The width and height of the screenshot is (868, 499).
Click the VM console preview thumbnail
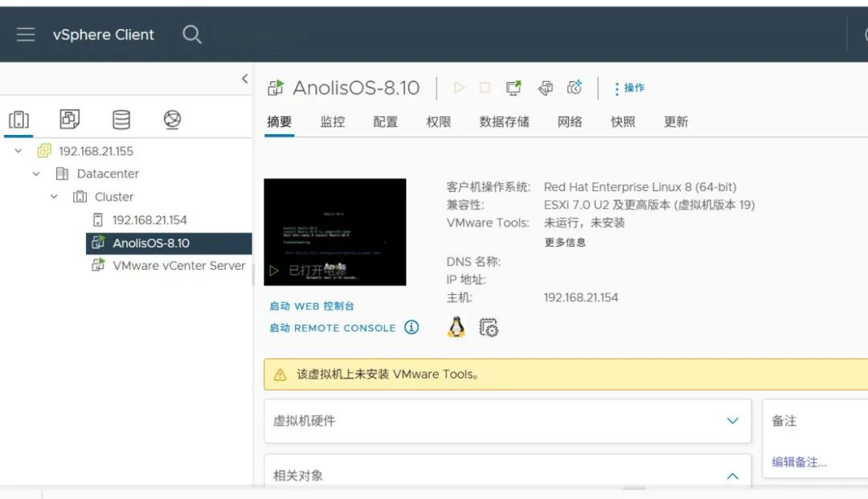coord(335,231)
